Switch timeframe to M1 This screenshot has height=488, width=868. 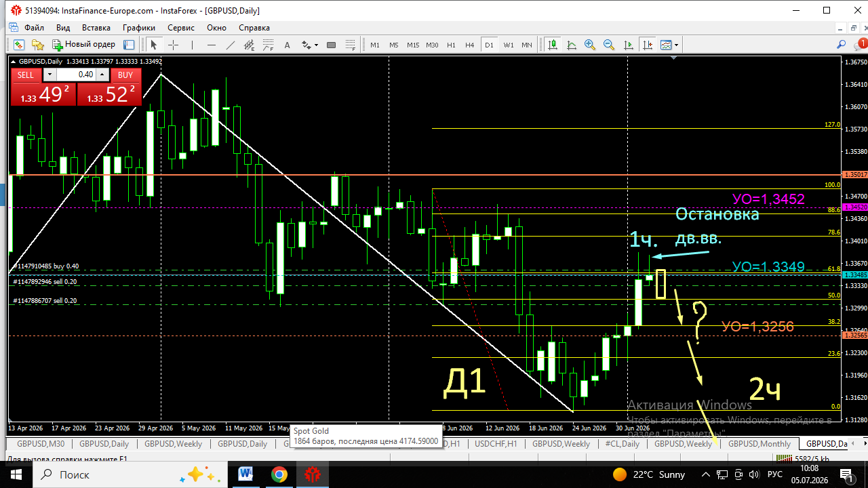pos(375,45)
